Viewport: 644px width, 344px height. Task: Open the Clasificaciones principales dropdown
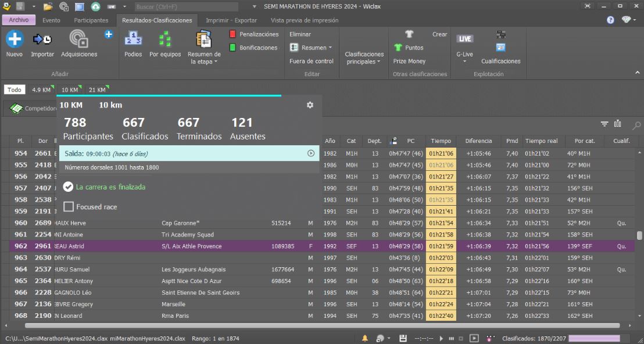coord(364,58)
